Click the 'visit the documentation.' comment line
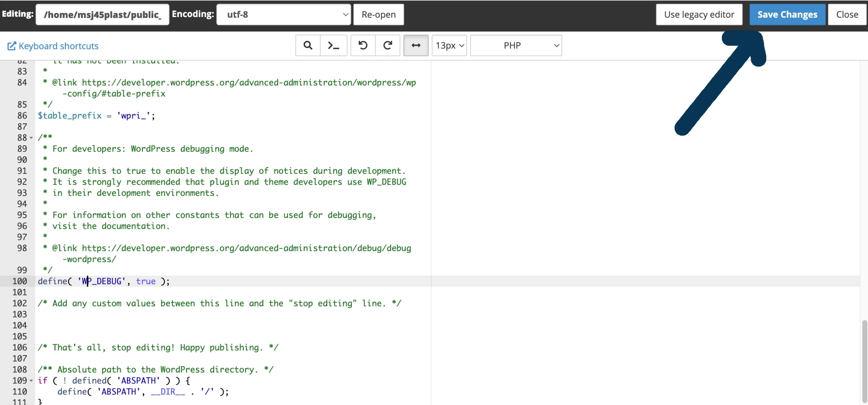This screenshot has width=868, height=405. [x=111, y=226]
